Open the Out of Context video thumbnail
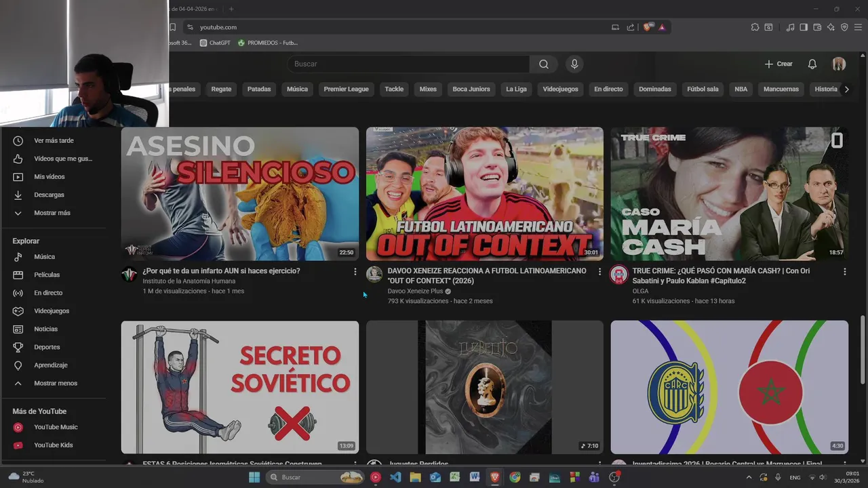The height and width of the screenshot is (488, 868). (485, 194)
